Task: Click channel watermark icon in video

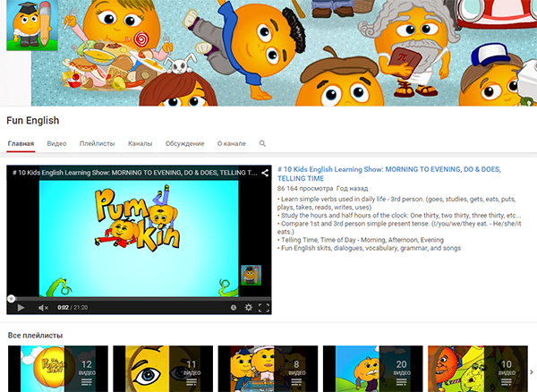Action: click(251, 274)
